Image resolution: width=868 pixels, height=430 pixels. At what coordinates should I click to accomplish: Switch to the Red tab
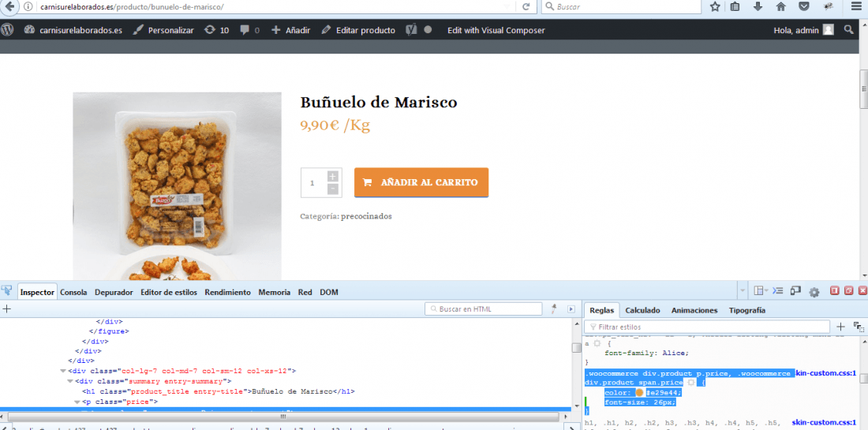[x=305, y=292]
